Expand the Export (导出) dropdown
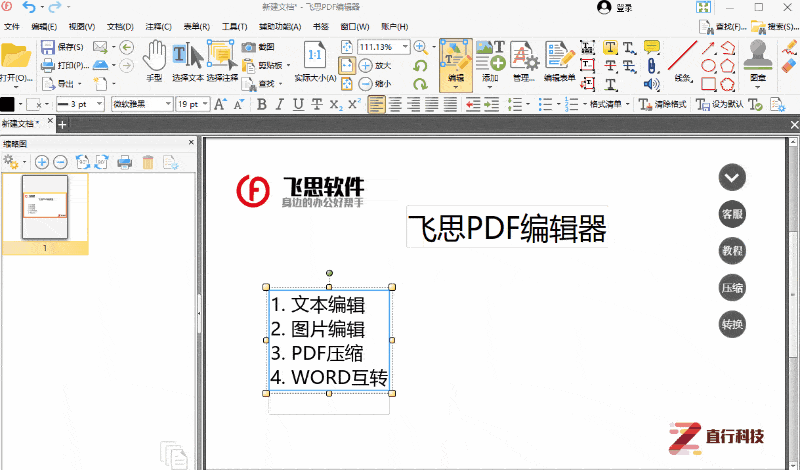This screenshot has height=470, width=800. 79,84
